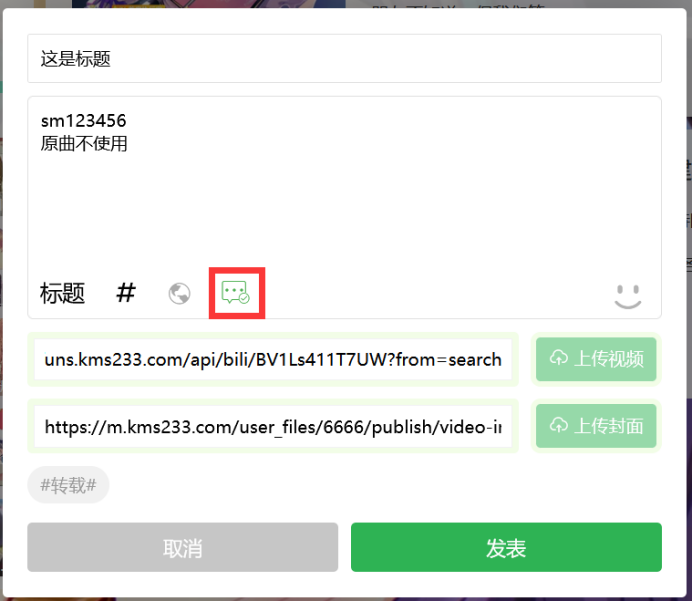Screen dimensions: 692x601
Task: Toggle the #转载# repost tag chip
Action: tap(68, 485)
